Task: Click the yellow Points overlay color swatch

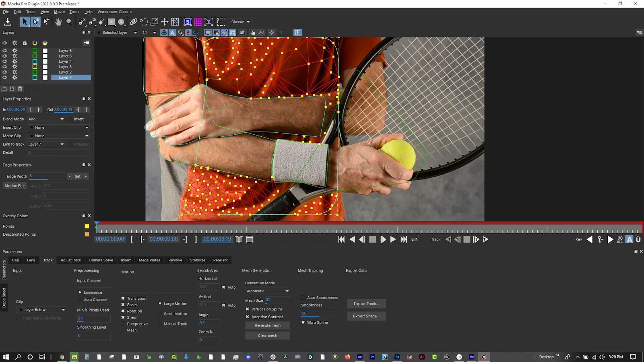Action: tap(87, 226)
